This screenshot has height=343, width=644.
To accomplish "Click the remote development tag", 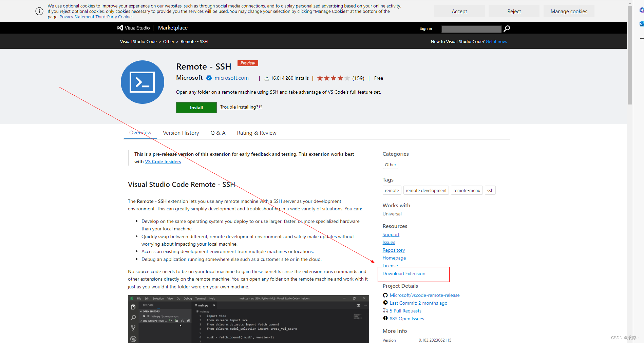I will coord(426,190).
